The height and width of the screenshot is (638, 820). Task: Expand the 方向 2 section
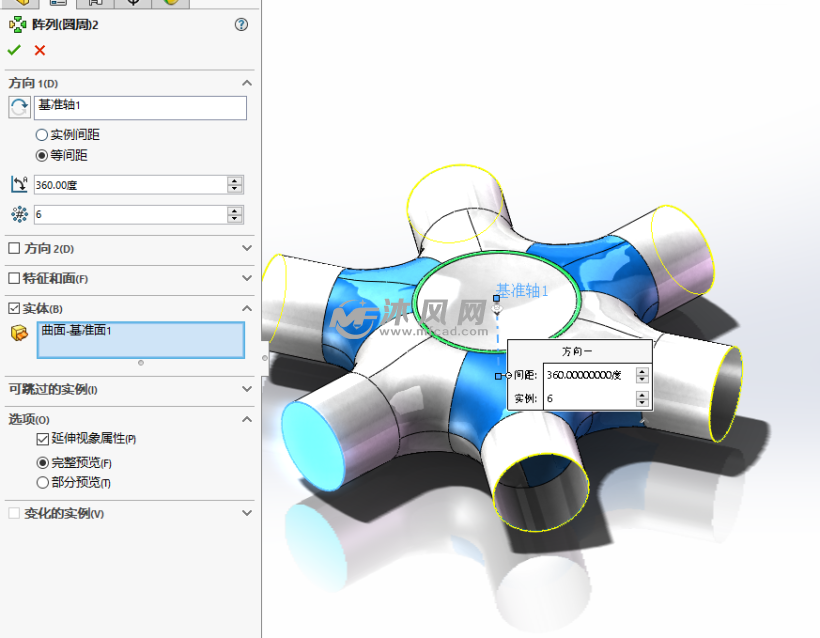tap(247, 248)
